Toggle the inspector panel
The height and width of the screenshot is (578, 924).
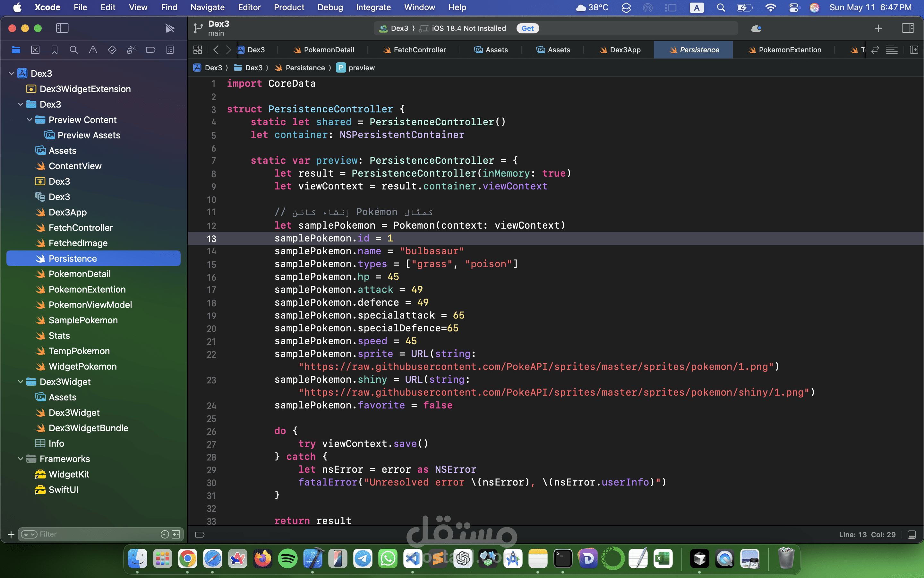(908, 28)
